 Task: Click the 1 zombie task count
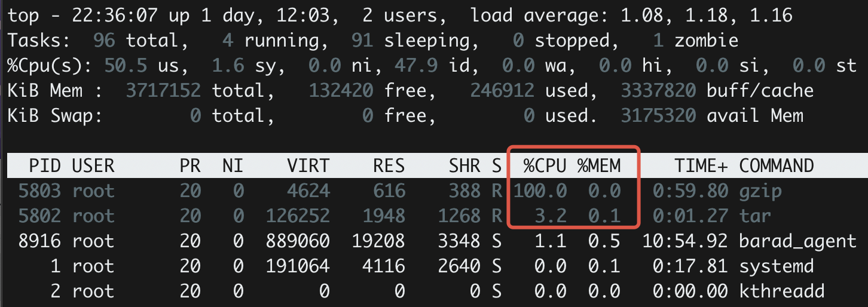696,41
